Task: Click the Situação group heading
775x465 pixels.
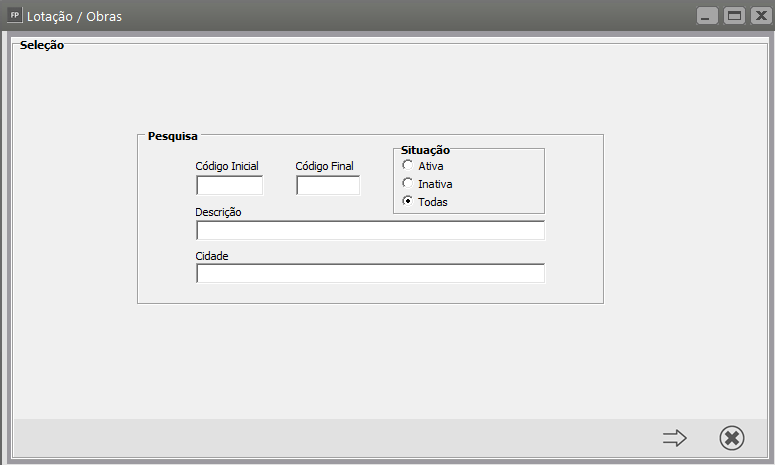Action: 425,150
